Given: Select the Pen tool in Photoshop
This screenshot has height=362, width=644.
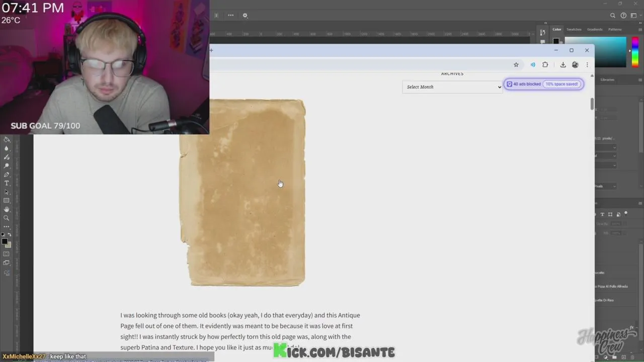Looking at the screenshot, I should (x=7, y=174).
